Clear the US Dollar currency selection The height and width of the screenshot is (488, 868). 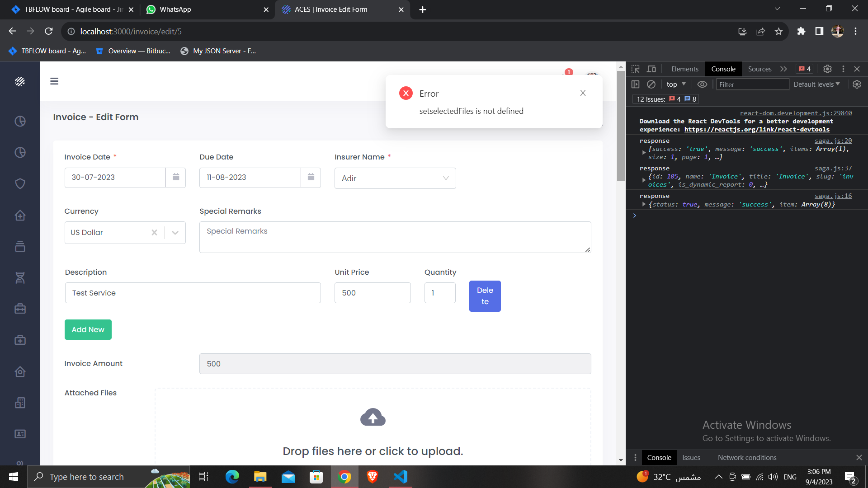(x=154, y=232)
